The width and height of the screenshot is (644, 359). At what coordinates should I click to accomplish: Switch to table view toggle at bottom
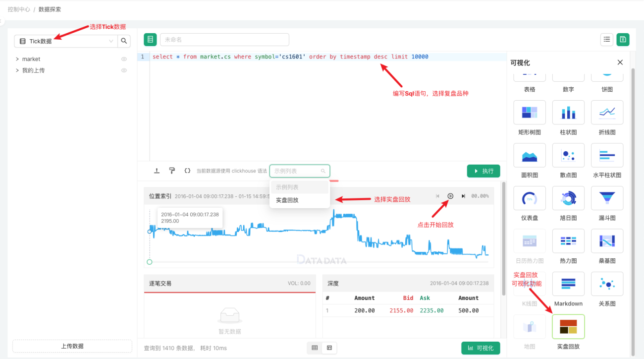[x=315, y=348]
